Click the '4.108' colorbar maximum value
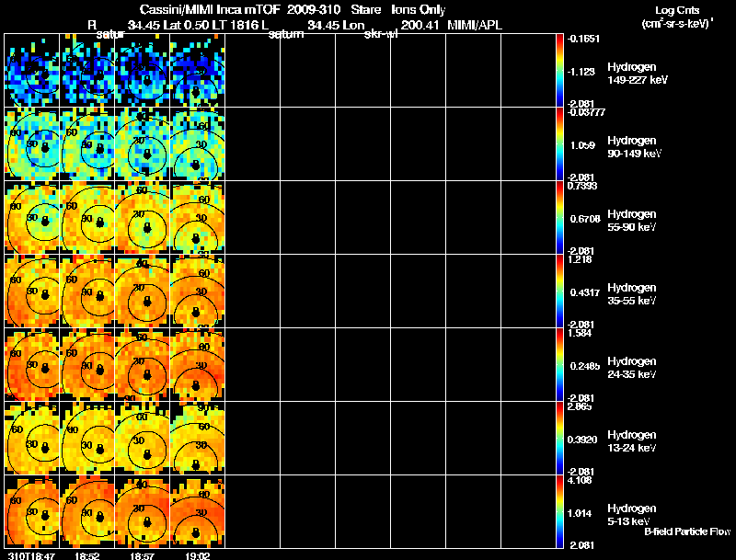The height and width of the screenshot is (560, 736). click(580, 480)
